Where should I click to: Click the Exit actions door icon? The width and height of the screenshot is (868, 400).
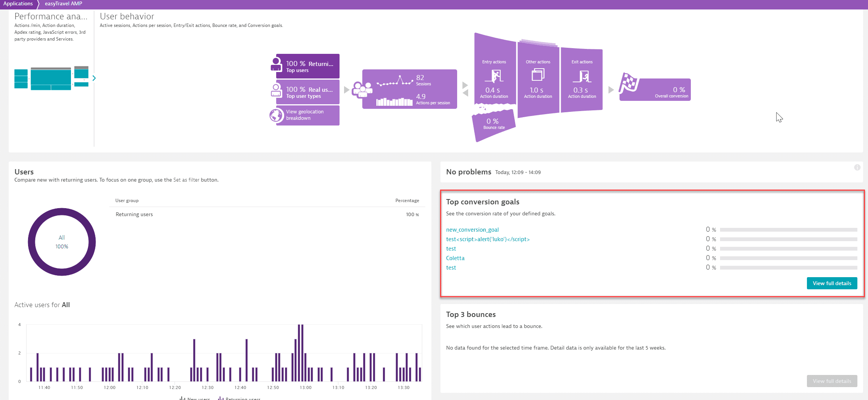(582, 76)
